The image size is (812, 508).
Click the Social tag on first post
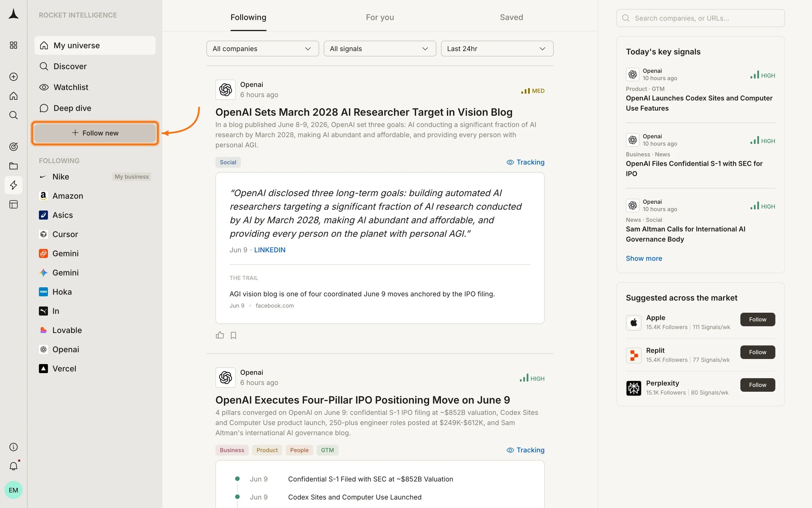(x=228, y=162)
